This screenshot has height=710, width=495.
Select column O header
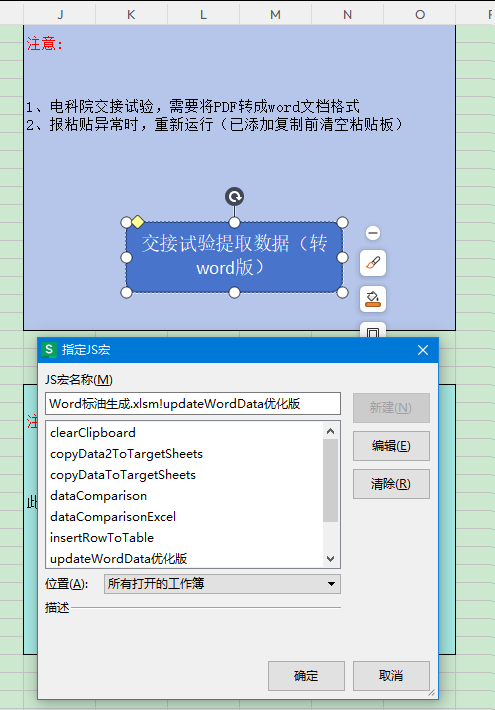point(420,14)
